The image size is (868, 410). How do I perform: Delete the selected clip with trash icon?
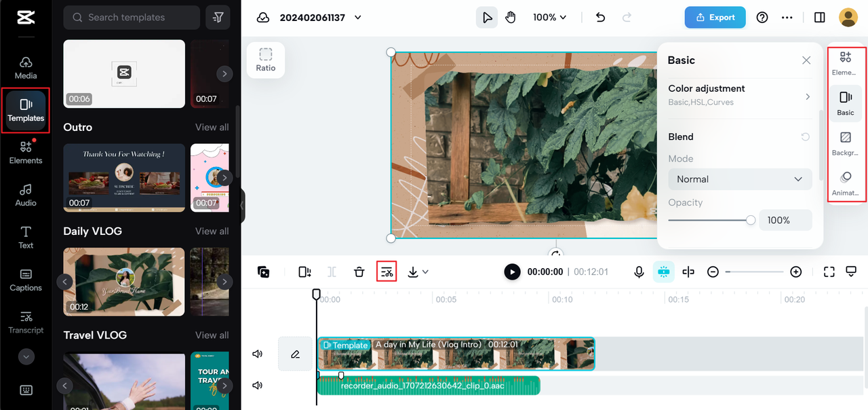point(359,272)
